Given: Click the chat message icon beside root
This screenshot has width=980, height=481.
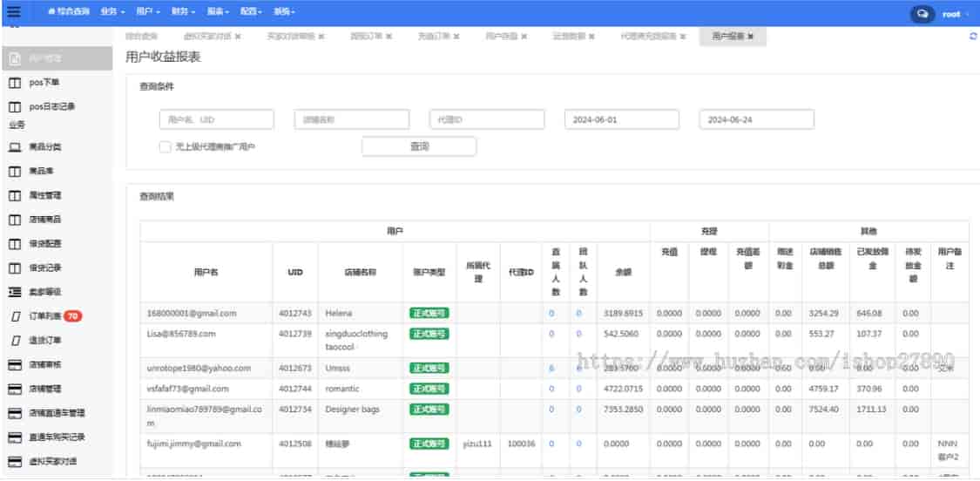Looking at the screenshot, I should [x=921, y=14].
